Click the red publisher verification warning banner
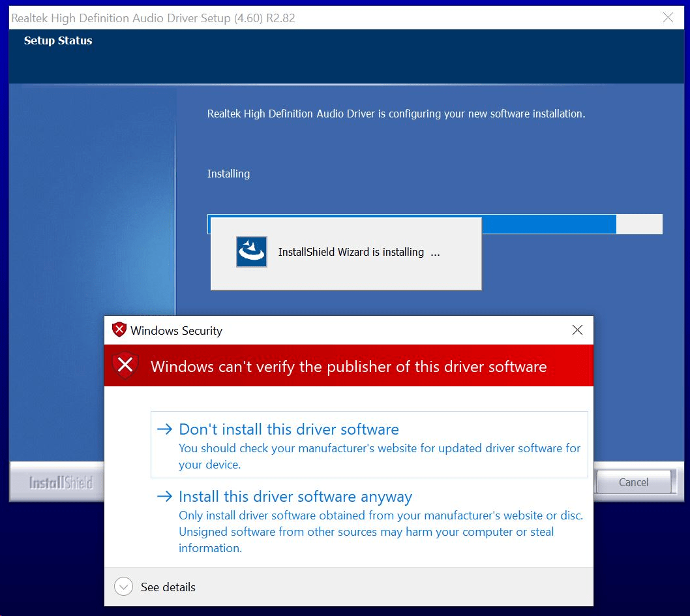This screenshot has width=690, height=616. [348, 365]
